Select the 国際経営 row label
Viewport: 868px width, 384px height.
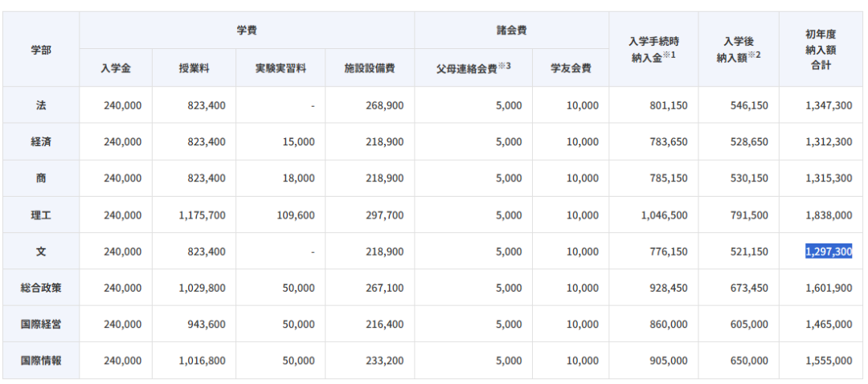[41, 325]
